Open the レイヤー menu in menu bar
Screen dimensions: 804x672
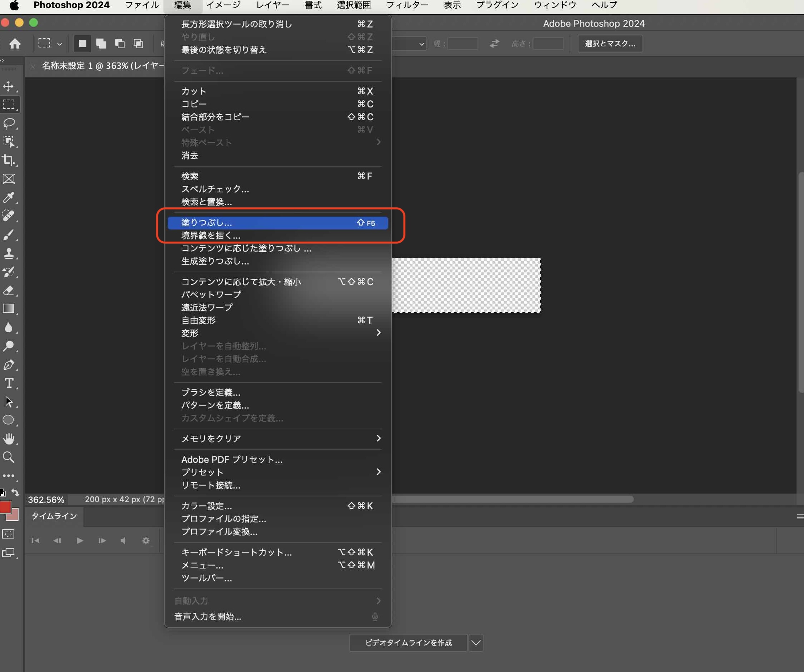(x=273, y=5)
